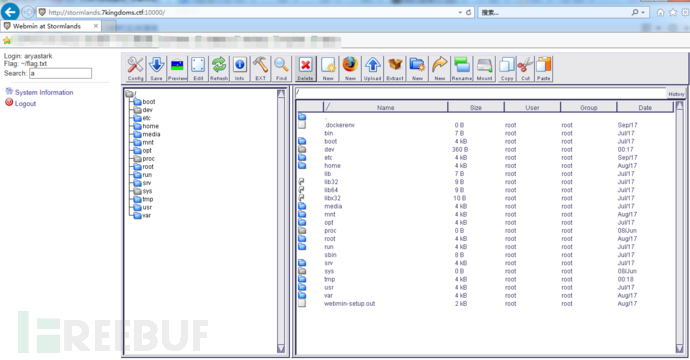
Task: Sort listing by Group column header
Action: click(x=588, y=107)
